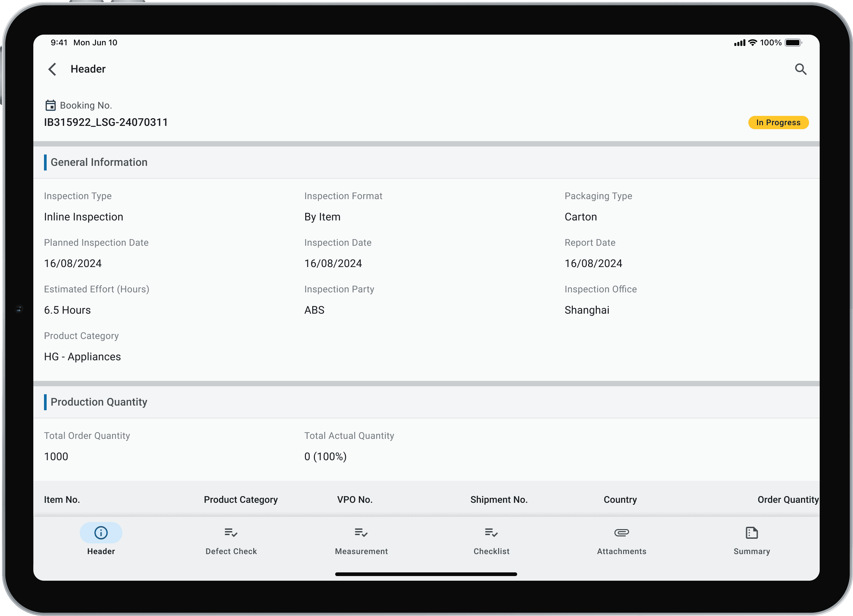Tap the Defect Check list icon
The height and width of the screenshot is (616, 853).
pos(231,532)
